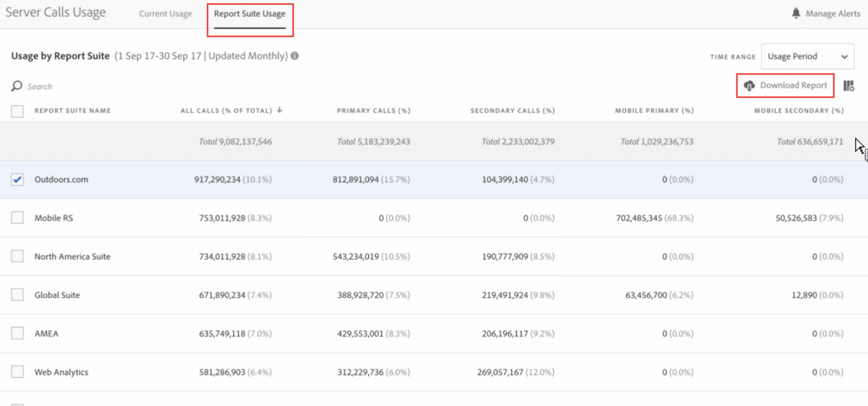
Task: Click the Download Report cloud icon
Action: click(749, 85)
